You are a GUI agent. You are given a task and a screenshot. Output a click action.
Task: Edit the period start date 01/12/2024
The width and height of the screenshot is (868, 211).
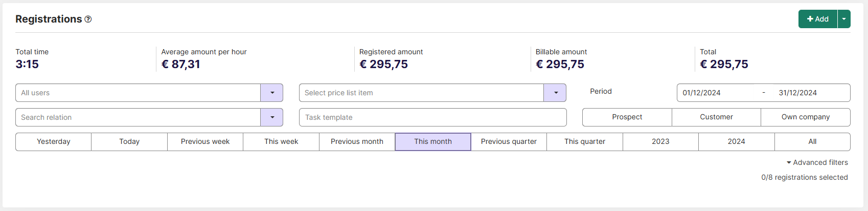click(x=701, y=93)
